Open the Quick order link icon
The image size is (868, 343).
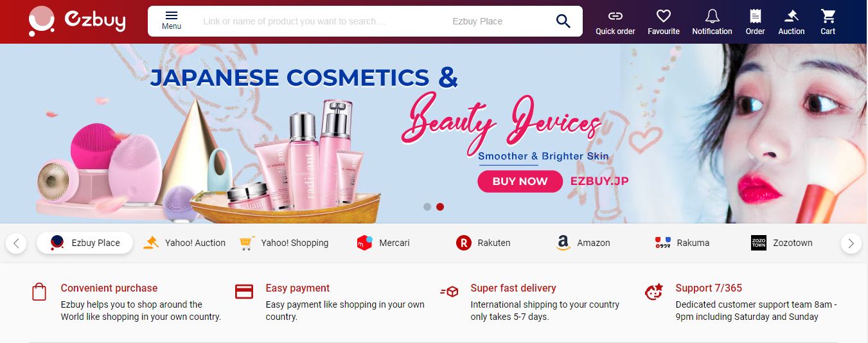[615, 15]
